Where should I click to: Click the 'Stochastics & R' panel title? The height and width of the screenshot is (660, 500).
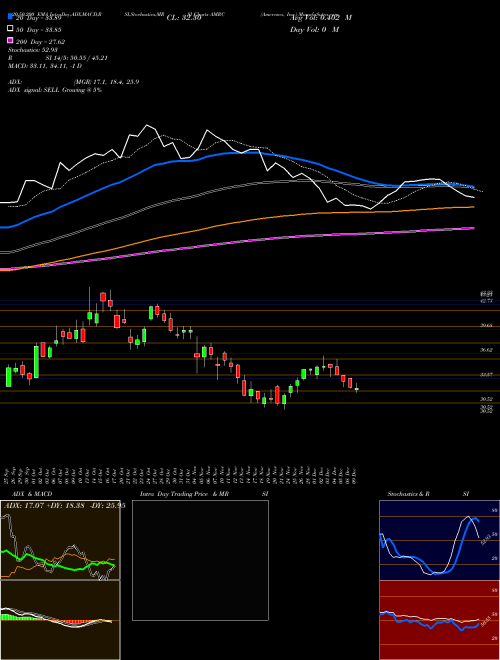408,494
